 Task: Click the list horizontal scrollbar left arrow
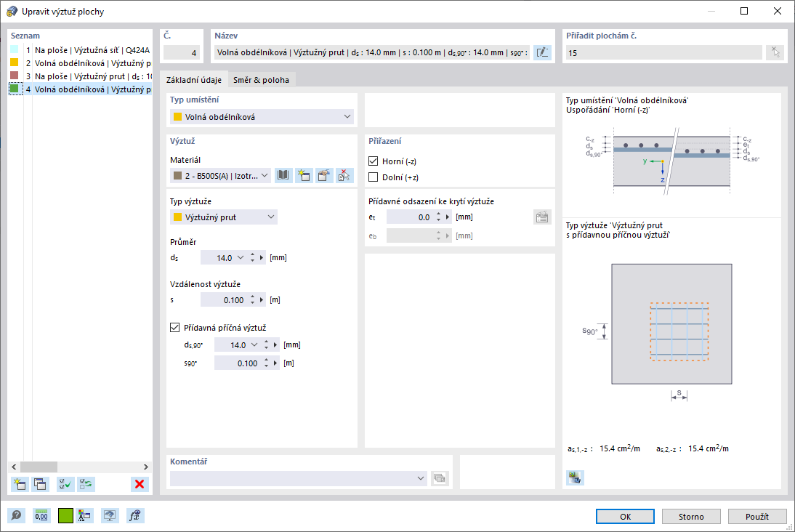[15, 467]
